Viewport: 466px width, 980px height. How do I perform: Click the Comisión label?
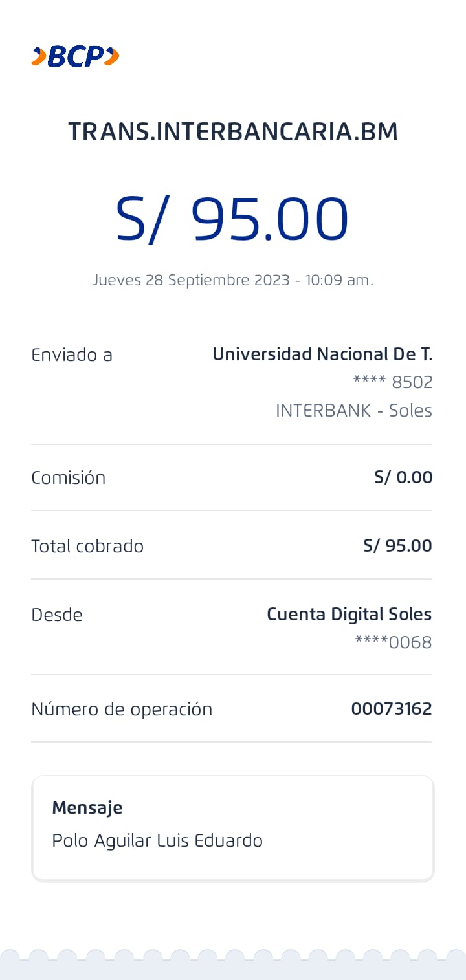68,477
